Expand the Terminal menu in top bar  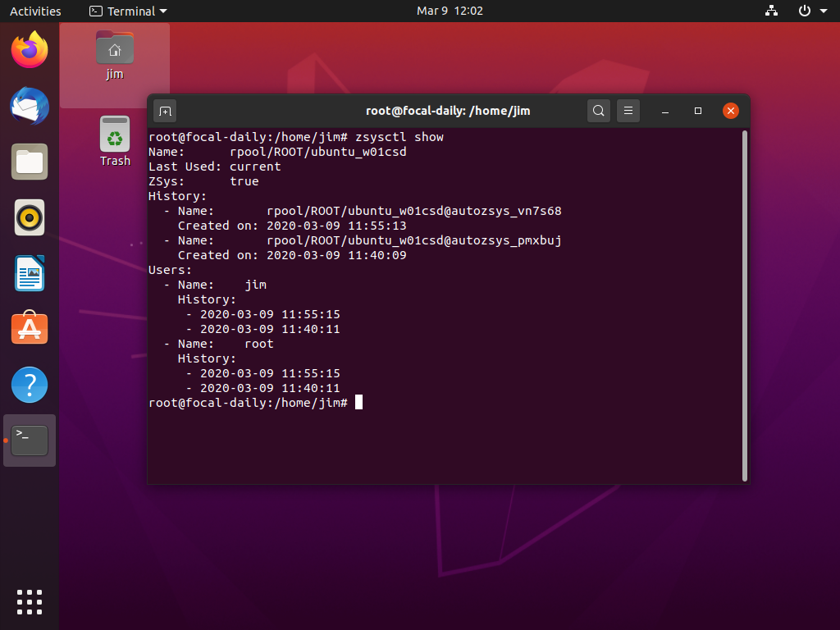(127, 11)
